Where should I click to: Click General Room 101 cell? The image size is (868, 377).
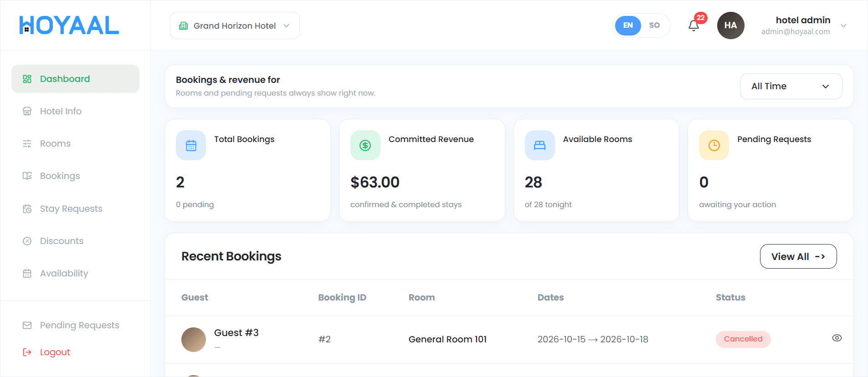(x=447, y=339)
